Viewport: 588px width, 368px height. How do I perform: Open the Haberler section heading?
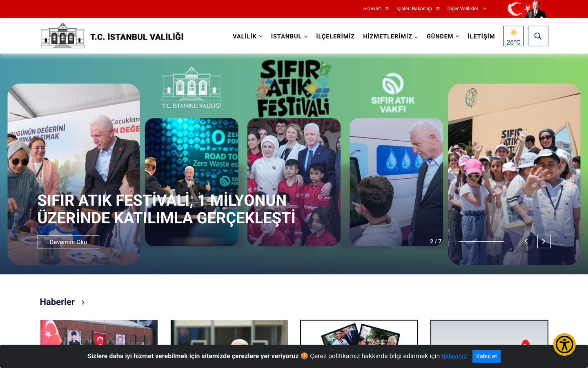tap(57, 302)
